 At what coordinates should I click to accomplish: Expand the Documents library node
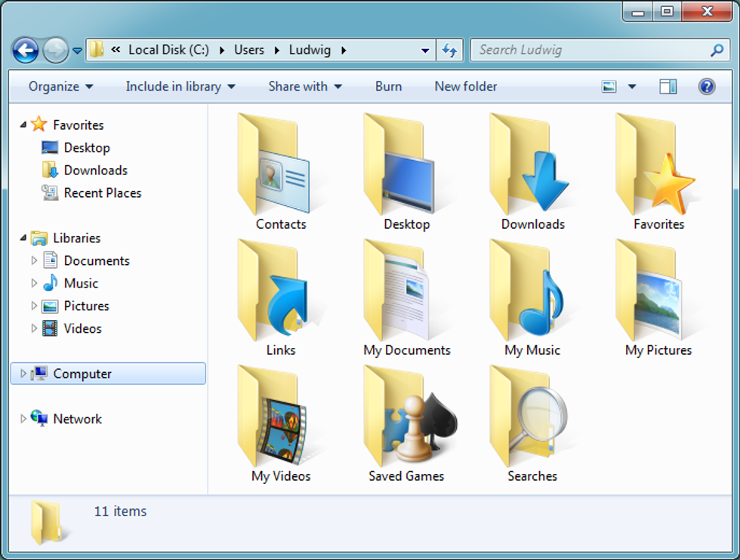pyautogui.click(x=34, y=261)
